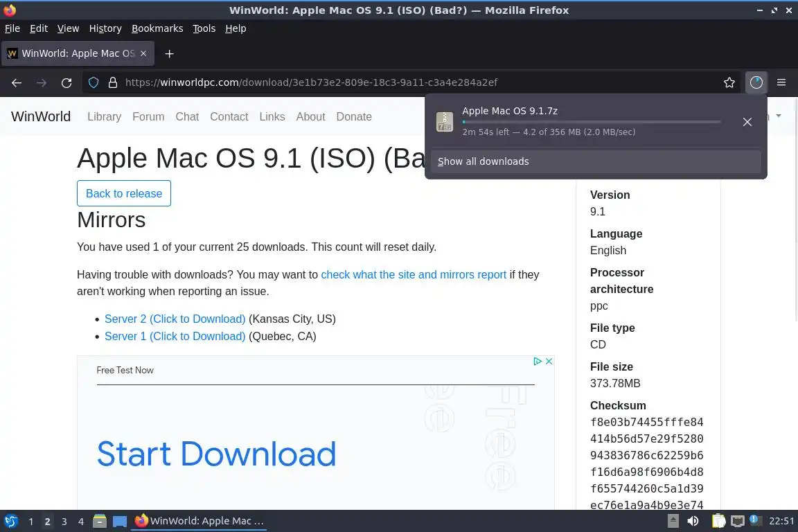Screen dimensions: 798x532
Task: Open a new tab with the plus button
Action: pos(170,53)
